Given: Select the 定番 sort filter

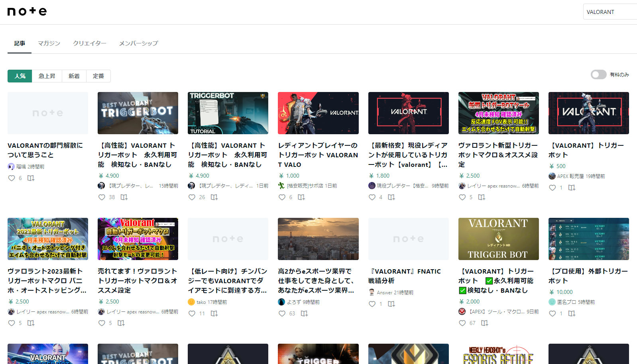Looking at the screenshot, I should (98, 76).
